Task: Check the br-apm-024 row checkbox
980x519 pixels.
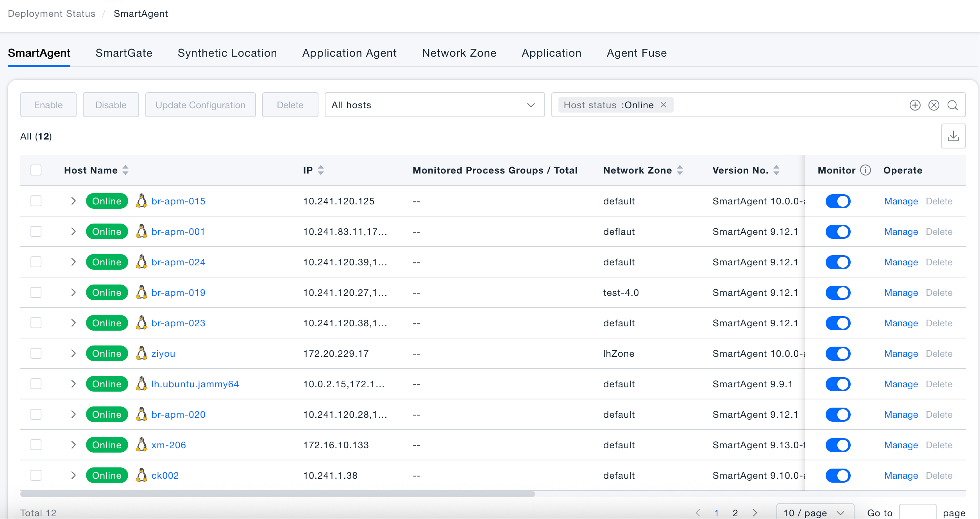Action: [x=36, y=262]
